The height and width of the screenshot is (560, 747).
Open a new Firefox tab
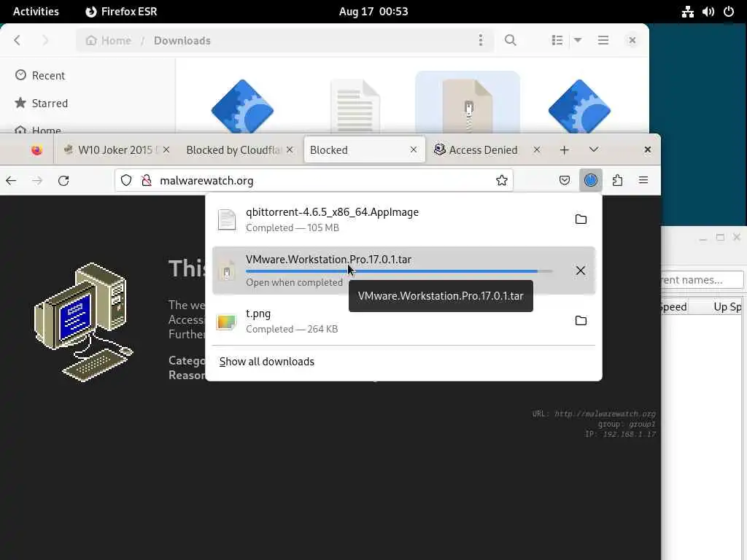pos(564,150)
